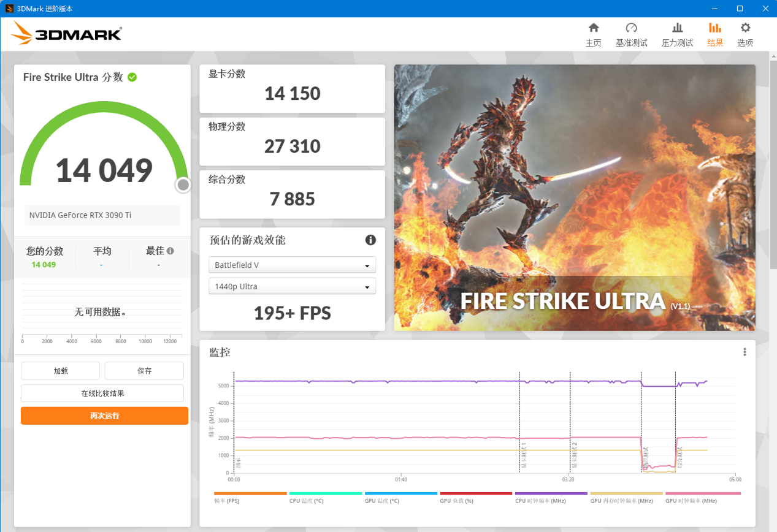Open the monitoring three-dot menu
This screenshot has width=777, height=532.
(x=744, y=352)
